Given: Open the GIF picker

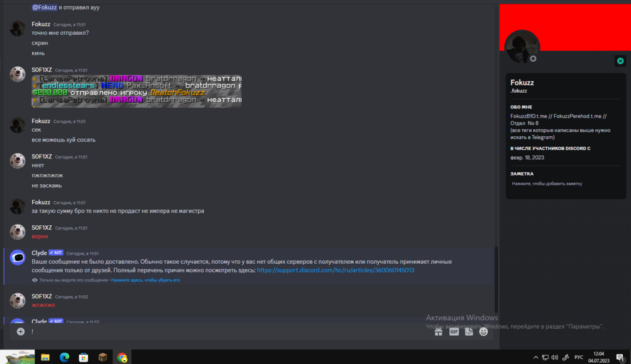Looking at the screenshot, I should click(454, 332).
